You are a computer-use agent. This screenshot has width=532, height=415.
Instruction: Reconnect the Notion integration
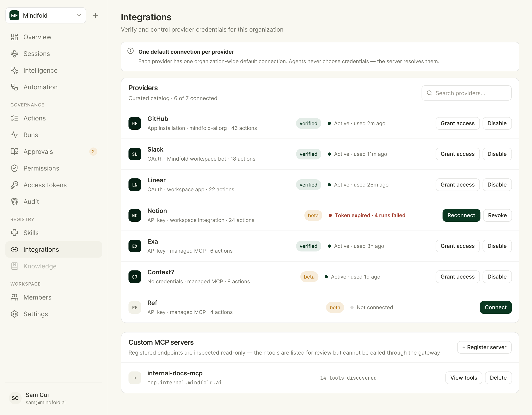coord(461,215)
